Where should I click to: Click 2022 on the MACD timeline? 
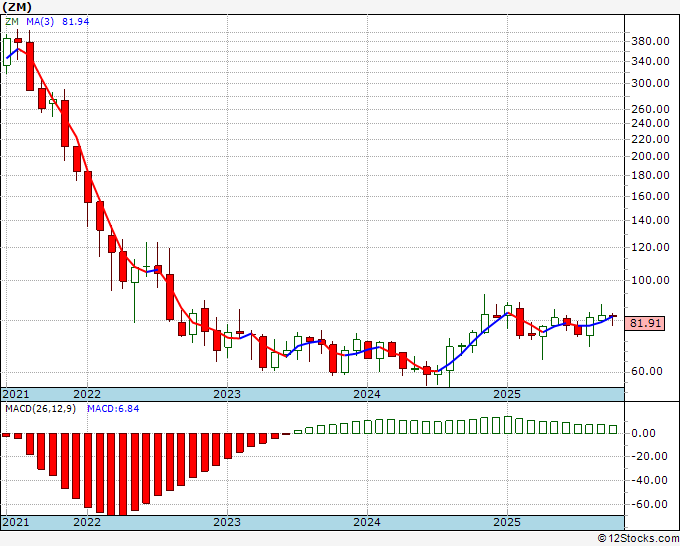click(x=87, y=522)
